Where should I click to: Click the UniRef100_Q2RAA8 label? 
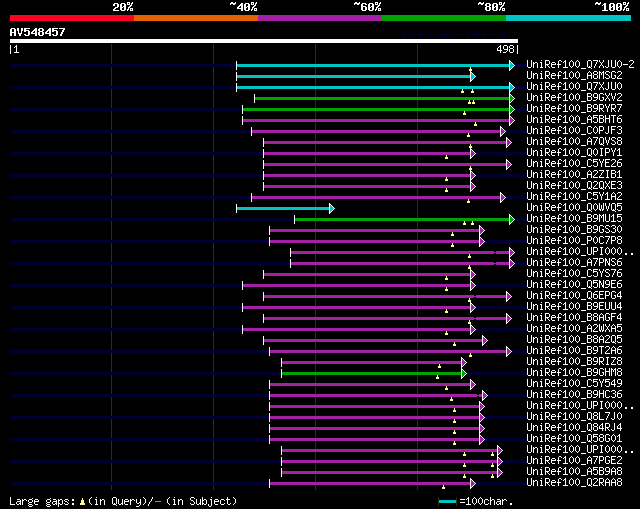[574, 483]
